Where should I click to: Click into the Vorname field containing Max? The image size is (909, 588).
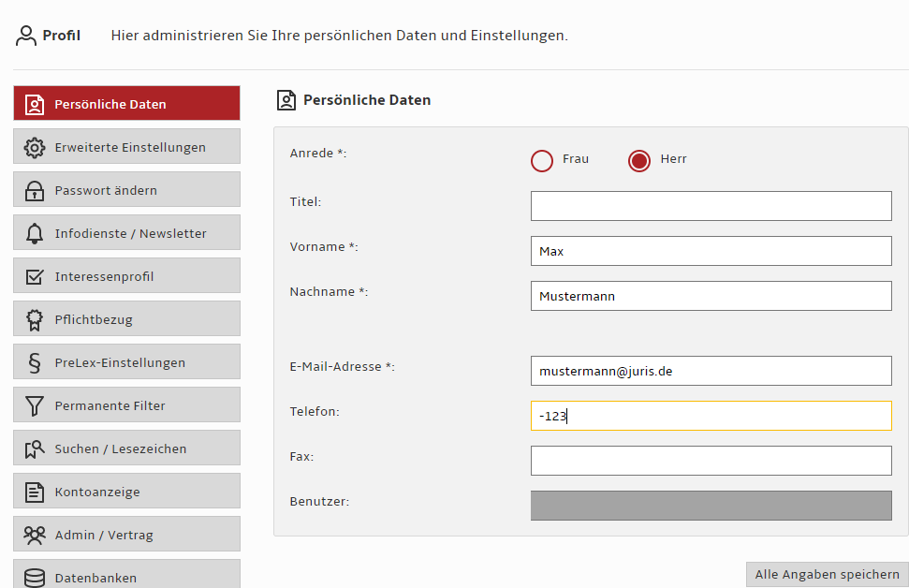click(711, 251)
